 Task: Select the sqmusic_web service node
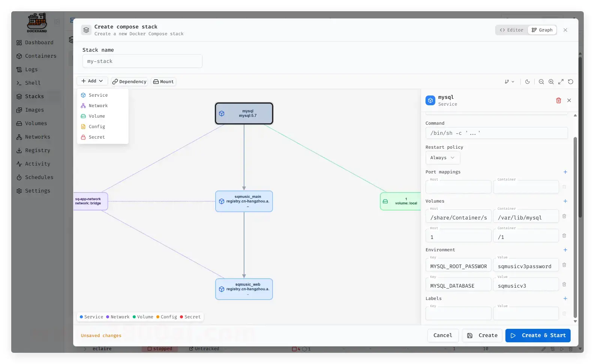[x=244, y=289]
